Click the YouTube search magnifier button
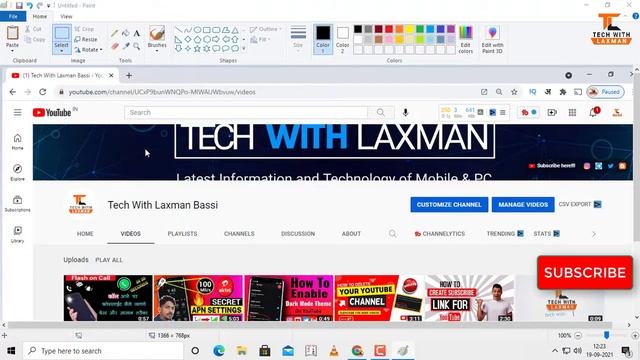 pyautogui.click(x=381, y=112)
